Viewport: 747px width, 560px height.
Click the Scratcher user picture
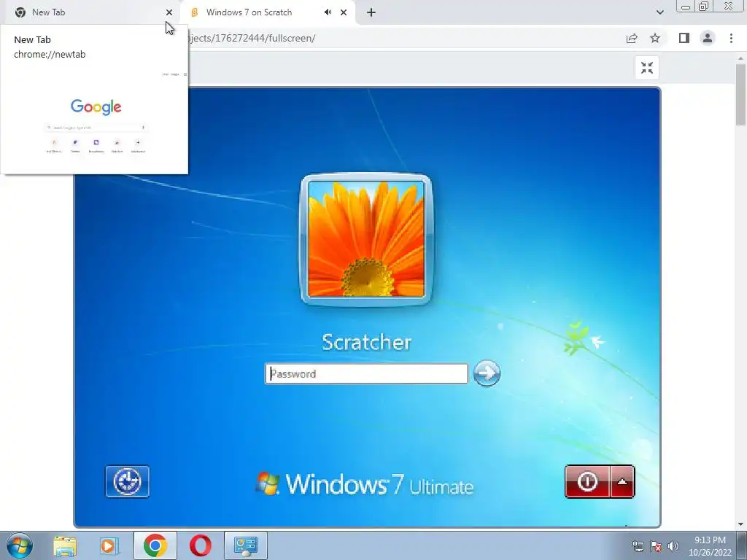[366, 239]
